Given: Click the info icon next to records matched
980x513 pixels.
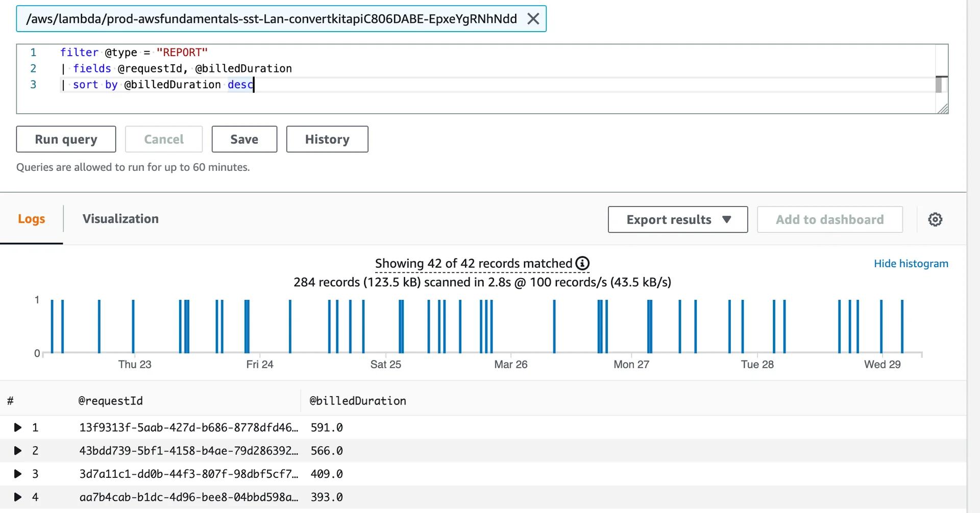Looking at the screenshot, I should (x=582, y=264).
